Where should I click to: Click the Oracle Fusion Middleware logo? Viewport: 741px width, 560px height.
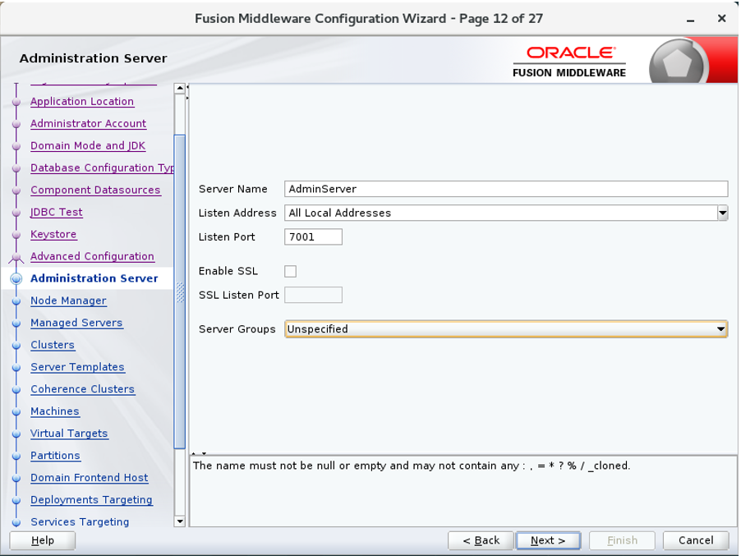569,62
